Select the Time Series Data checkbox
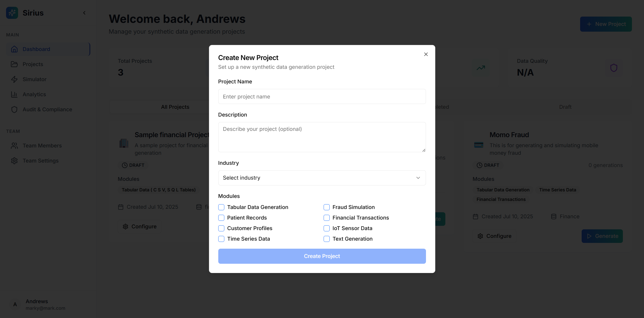Image resolution: width=644 pixels, height=318 pixels. [221, 239]
